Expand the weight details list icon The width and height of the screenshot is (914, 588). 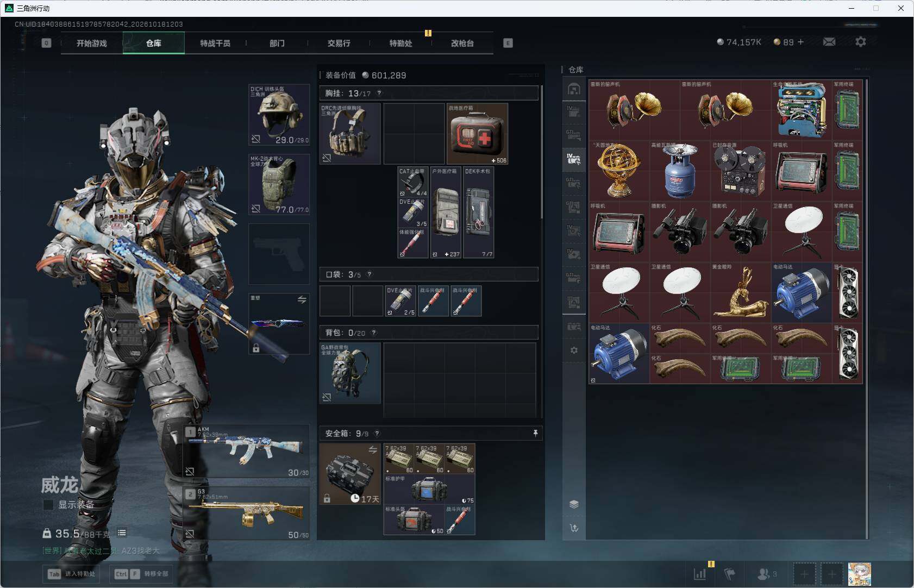tap(122, 533)
